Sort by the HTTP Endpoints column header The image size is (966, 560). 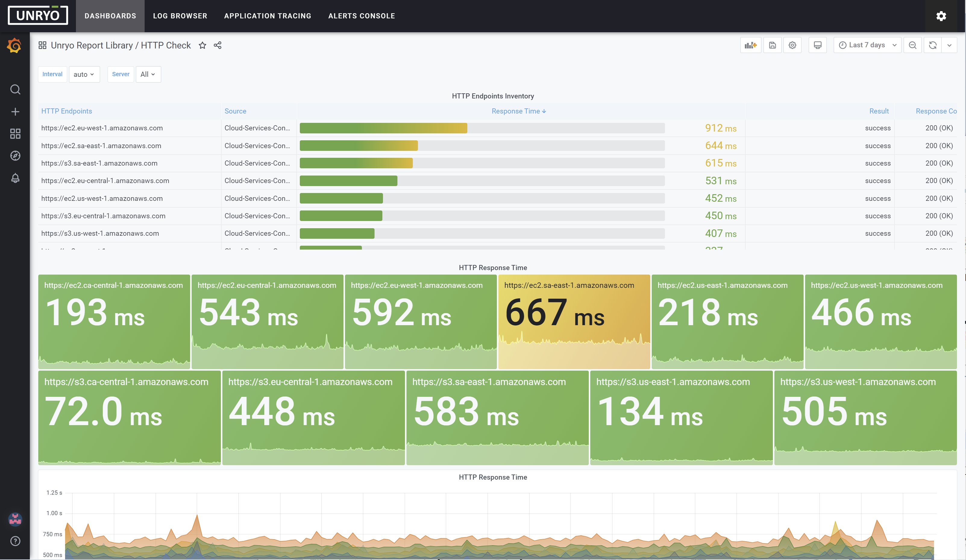(67, 111)
